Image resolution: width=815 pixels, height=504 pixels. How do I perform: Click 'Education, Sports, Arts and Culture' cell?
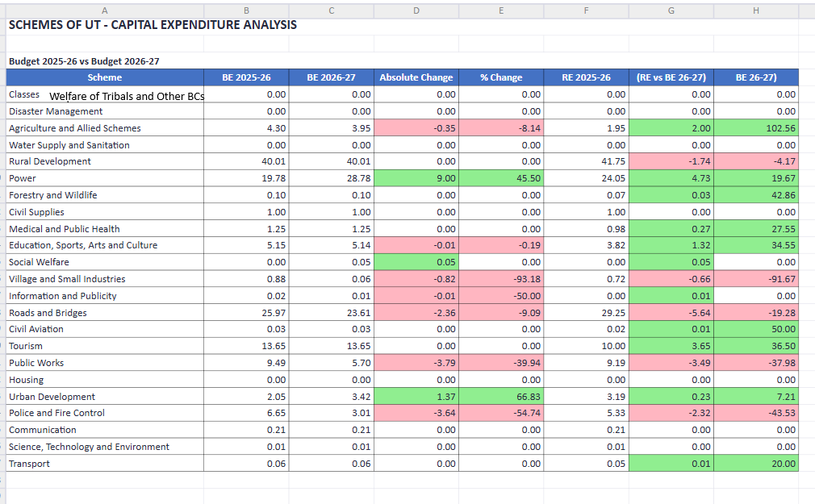tap(104, 245)
